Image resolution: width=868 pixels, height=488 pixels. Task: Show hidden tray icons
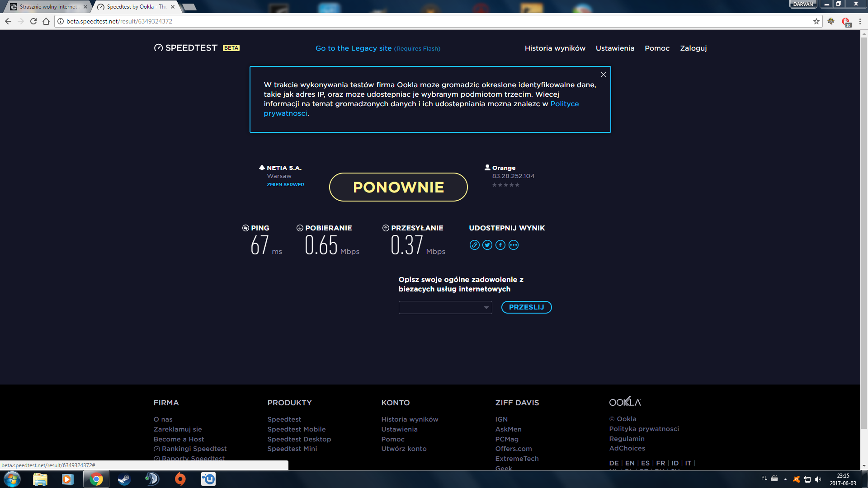click(x=785, y=479)
